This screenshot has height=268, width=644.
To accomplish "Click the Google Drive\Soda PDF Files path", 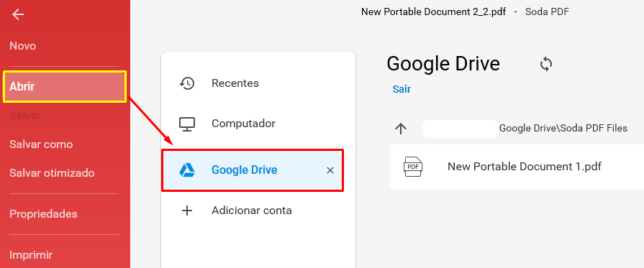I will pyautogui.click(x=563, y=129).
